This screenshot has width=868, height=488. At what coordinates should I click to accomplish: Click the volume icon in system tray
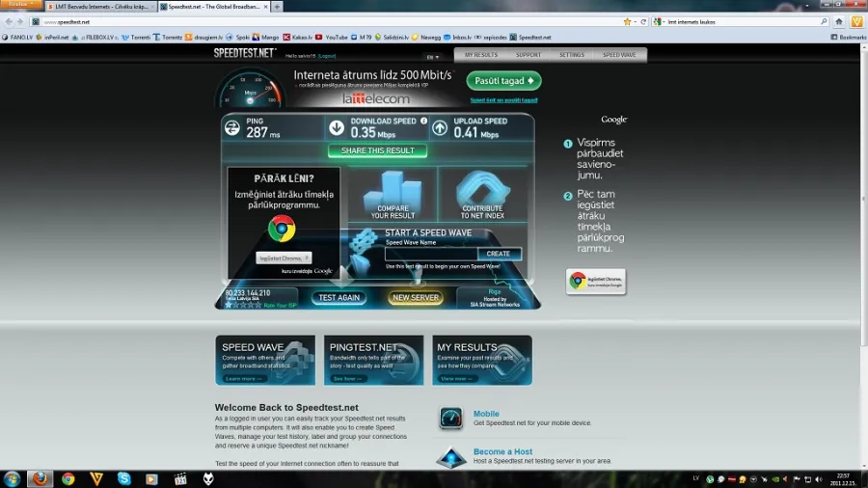pyautogui.click(x=819, y=479)
